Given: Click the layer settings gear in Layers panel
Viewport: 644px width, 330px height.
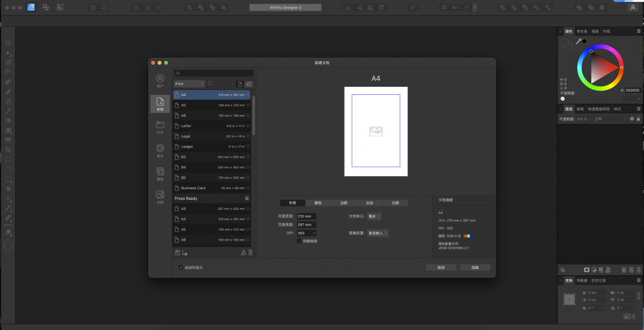Looking at the screenshot, I should click(x=632, y=119).
